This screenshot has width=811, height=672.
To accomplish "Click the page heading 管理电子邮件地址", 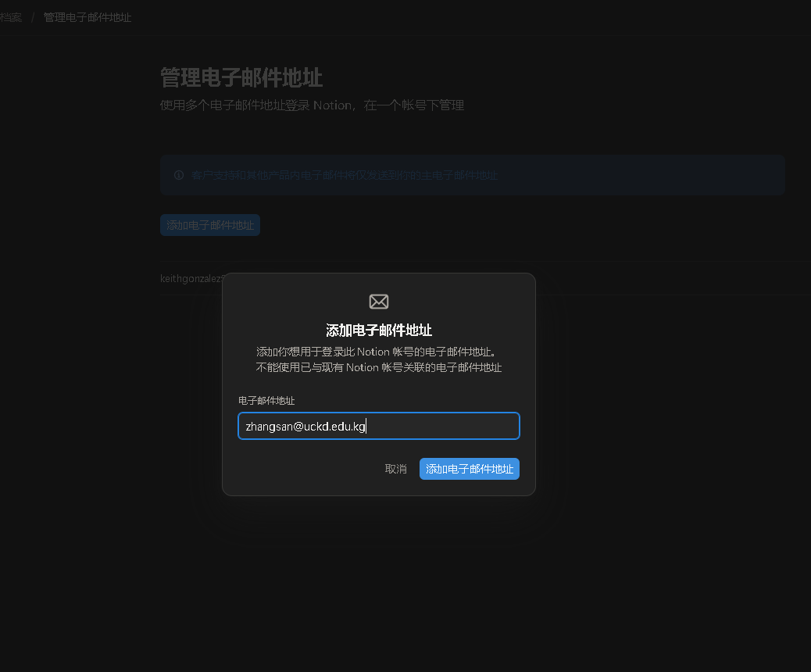I will [241, 77].
